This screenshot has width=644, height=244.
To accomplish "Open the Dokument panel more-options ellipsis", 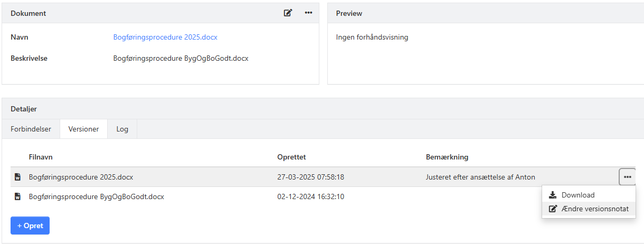I will 309,13.
